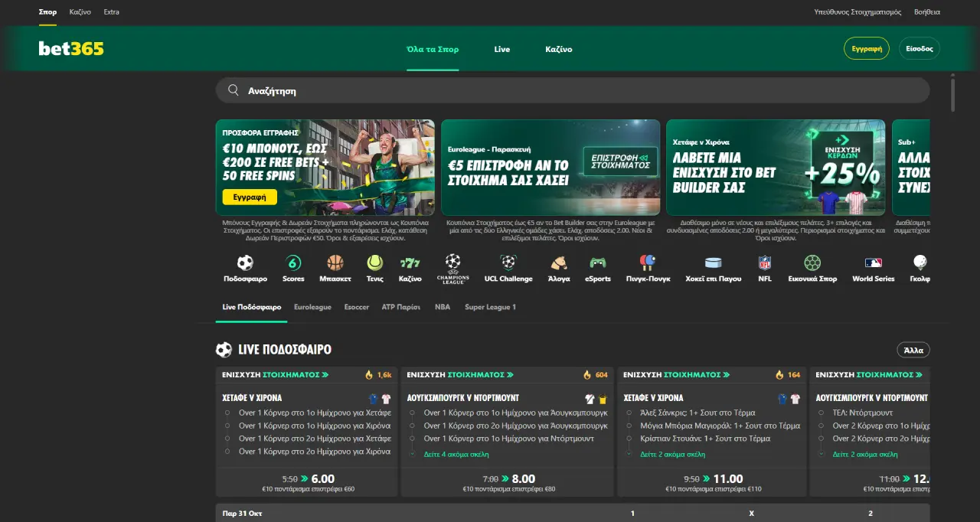Open the Βοήθεια help link
This screenshot has width=980, height=522.
[927, 12]
